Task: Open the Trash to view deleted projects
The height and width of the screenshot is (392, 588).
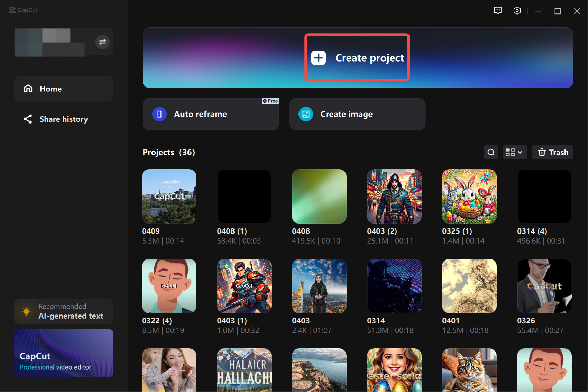Action: [x=552, y=152]
